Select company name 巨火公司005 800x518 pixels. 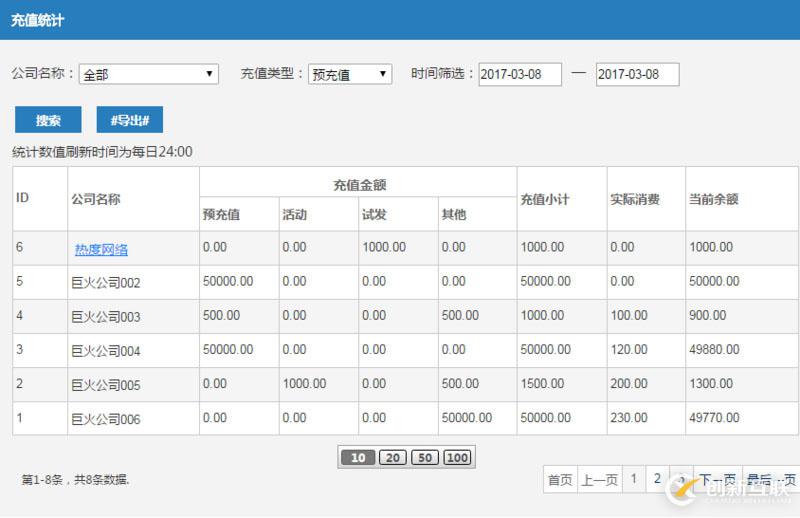[106, 385]
